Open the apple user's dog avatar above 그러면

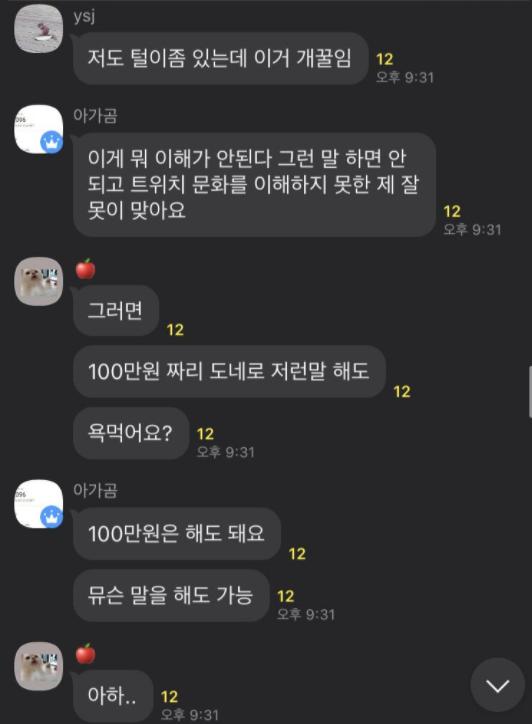tap(39, 281)
